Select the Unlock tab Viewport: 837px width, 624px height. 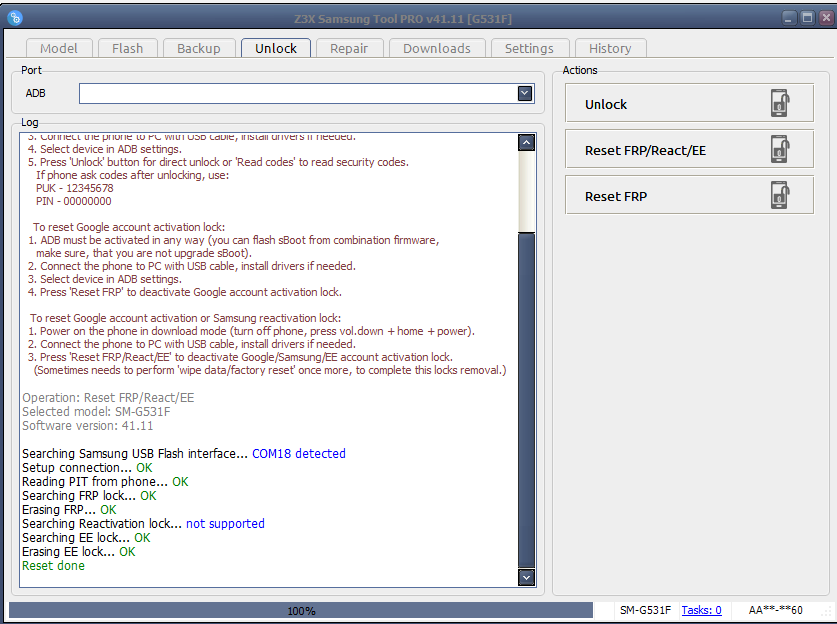coord(275,48)
